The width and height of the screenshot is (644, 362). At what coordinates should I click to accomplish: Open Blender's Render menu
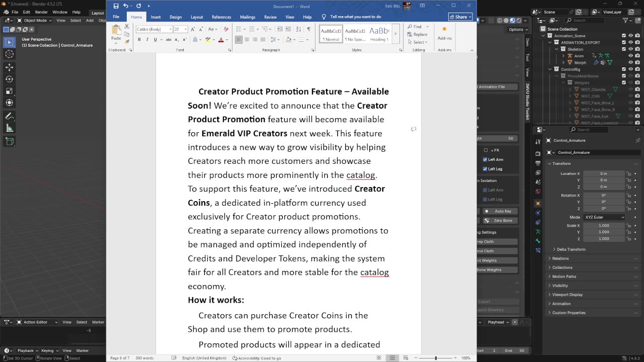[x=41, y=12]
